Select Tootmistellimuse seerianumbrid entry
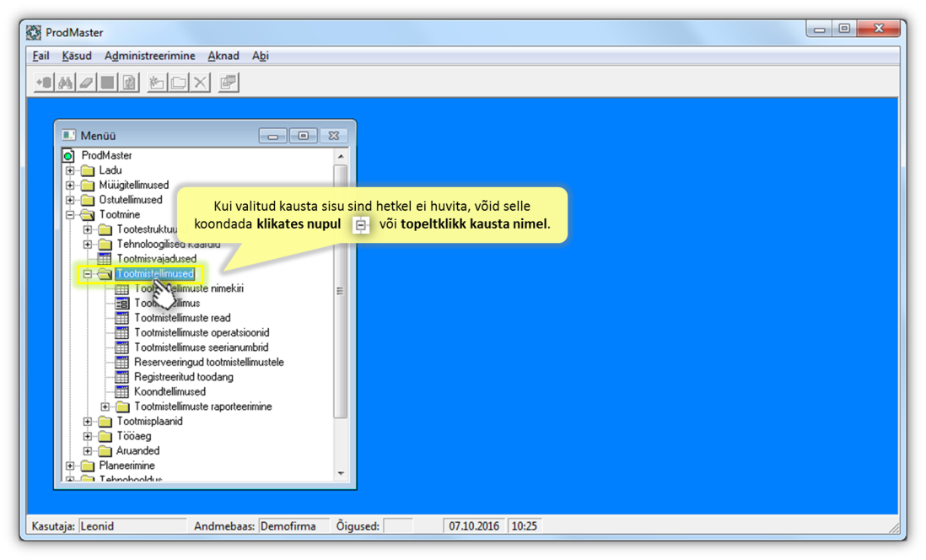The image size is (926, 560). 202,347
